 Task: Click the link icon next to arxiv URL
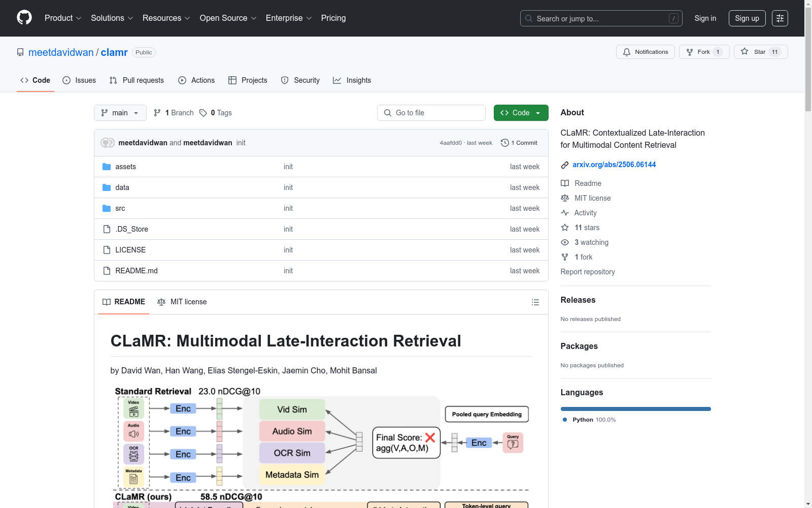(x=565, y=165)
